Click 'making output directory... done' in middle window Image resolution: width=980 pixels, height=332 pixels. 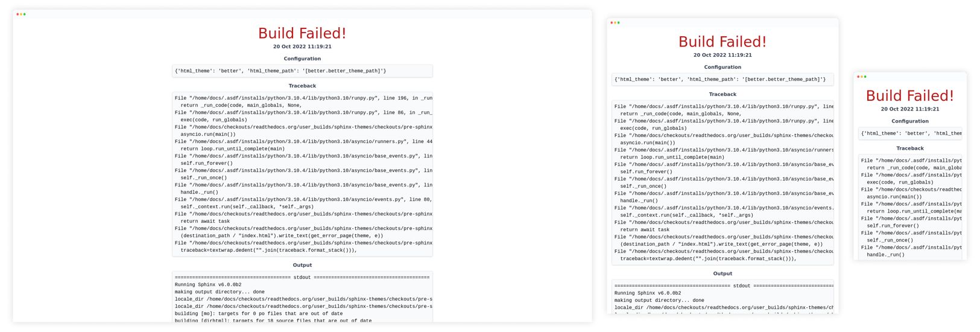click(659, 300)
